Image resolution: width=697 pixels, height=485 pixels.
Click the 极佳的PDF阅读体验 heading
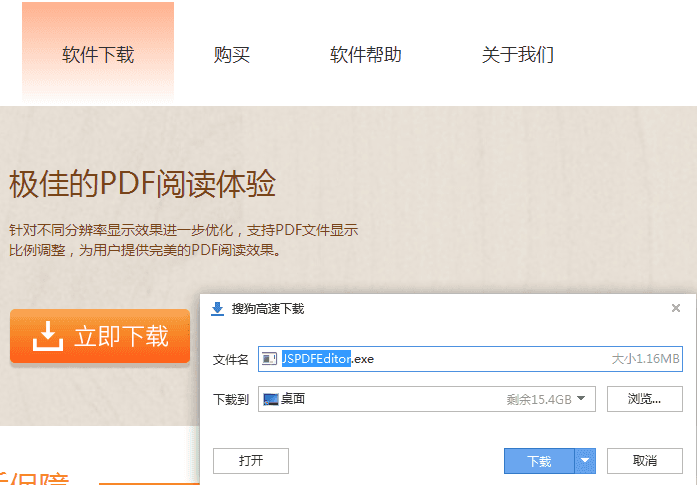pyautogui.click(x=142, y=184)
